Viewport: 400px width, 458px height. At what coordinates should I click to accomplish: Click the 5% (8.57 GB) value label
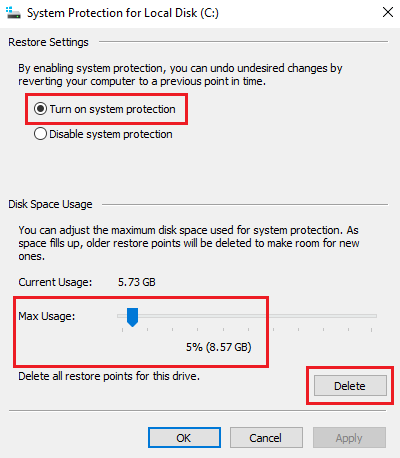tap(219, 347)
